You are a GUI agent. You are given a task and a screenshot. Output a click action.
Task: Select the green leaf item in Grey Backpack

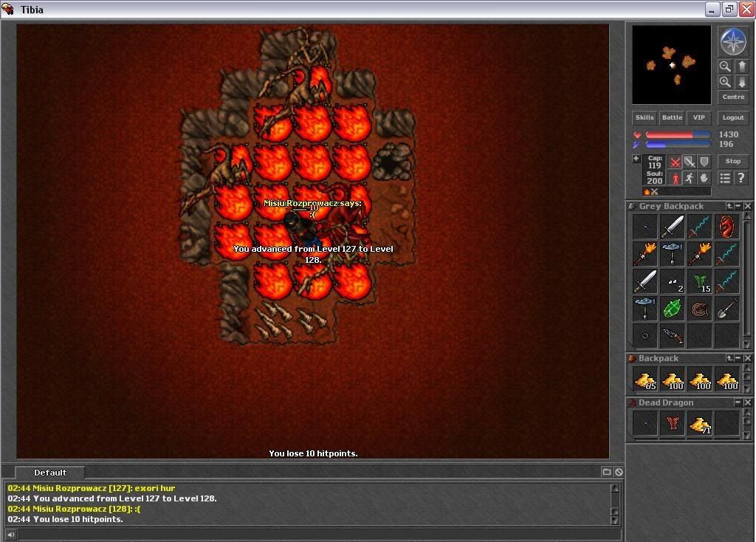click(x=672, y=309)
